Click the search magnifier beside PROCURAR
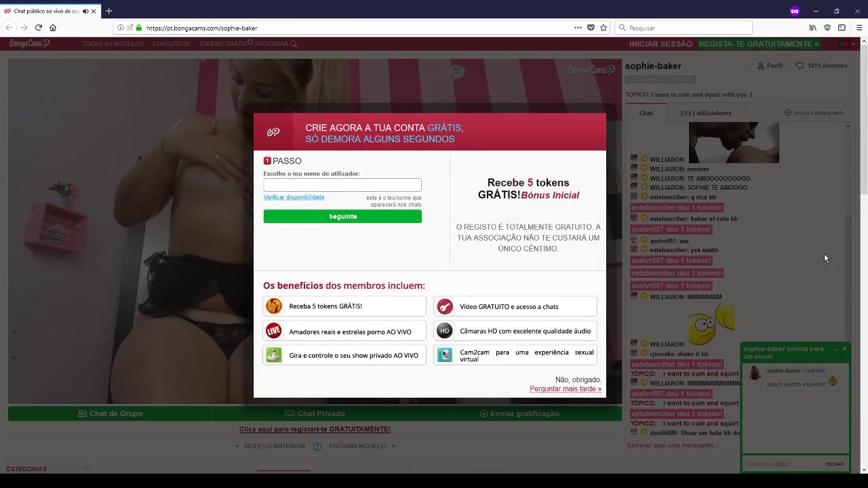 coord(294,44)
